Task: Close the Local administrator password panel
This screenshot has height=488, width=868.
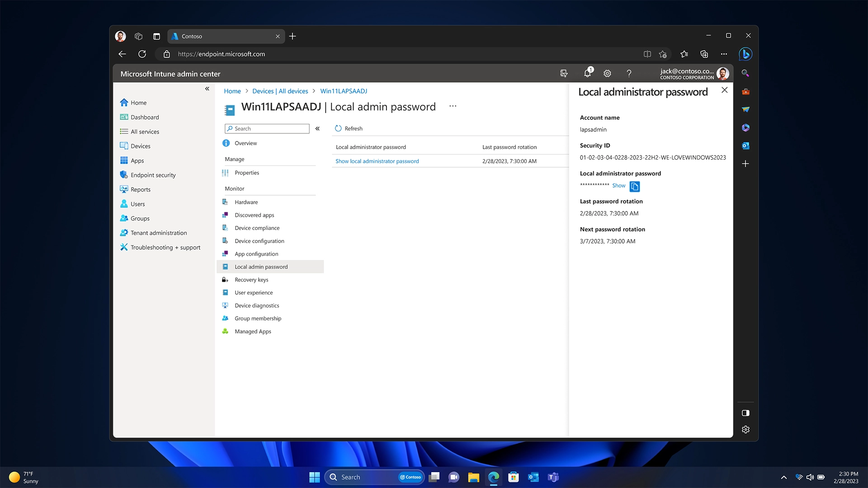Action: coord(725,90)
